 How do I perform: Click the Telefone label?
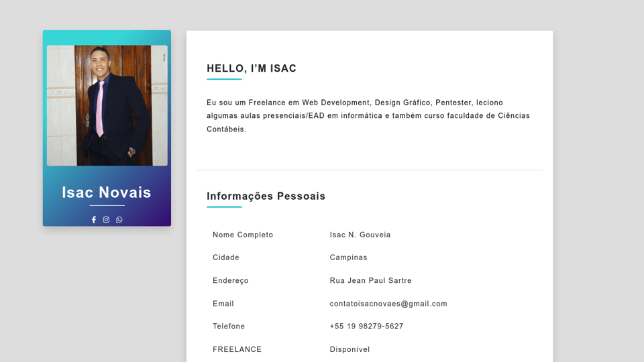coord(229,326)
